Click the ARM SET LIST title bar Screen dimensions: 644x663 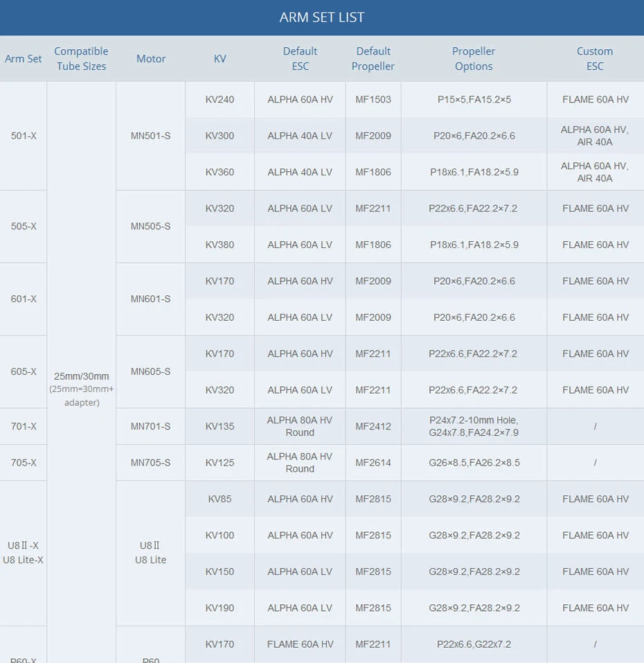321,17
